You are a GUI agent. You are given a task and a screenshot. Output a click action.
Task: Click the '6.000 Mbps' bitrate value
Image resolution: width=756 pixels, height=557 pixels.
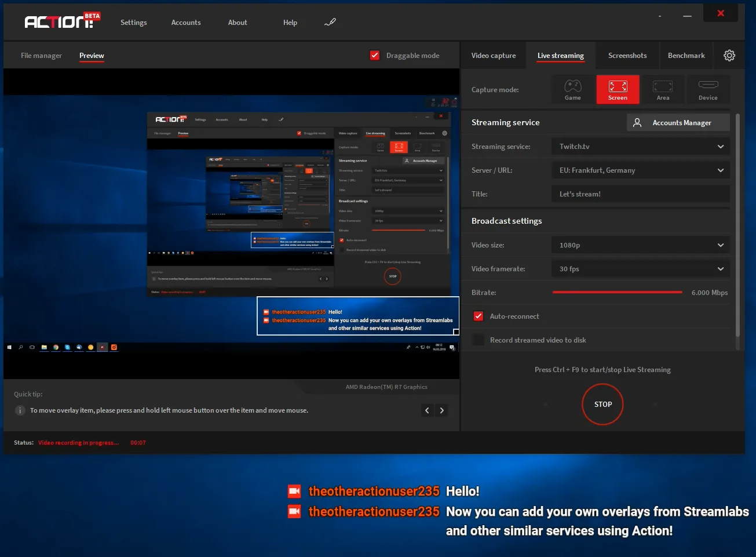[x=710, y=293]
